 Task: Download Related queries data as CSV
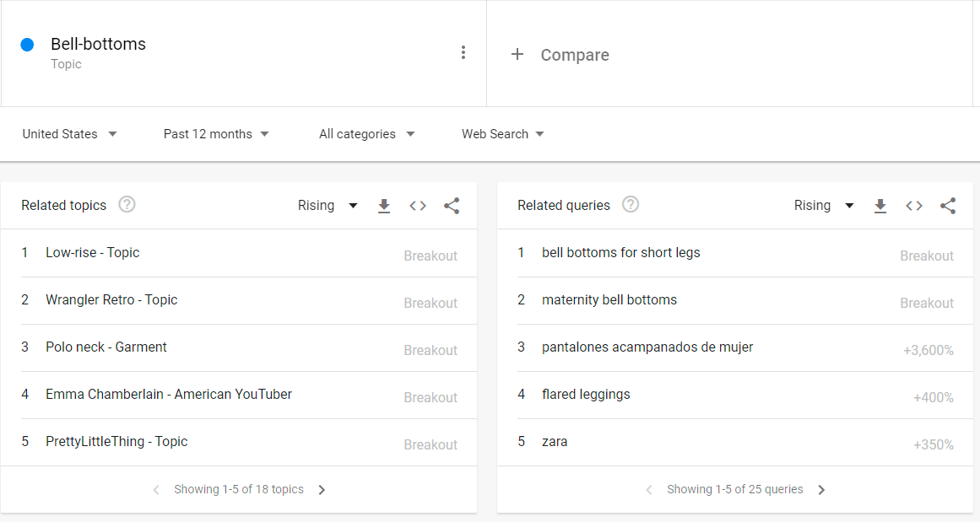(x=880, y=206)
